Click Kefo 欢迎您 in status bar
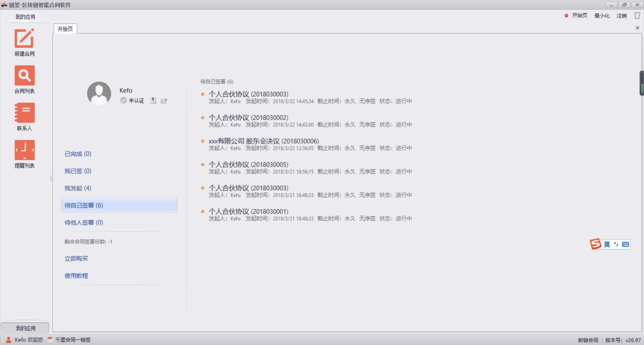The image size is (644, 345). [29, 340]
